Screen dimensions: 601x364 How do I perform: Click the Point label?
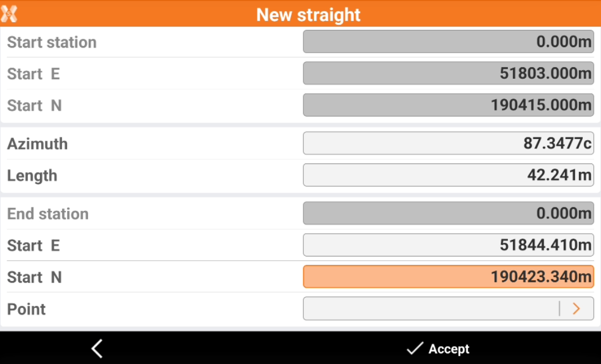pos(27,309)
